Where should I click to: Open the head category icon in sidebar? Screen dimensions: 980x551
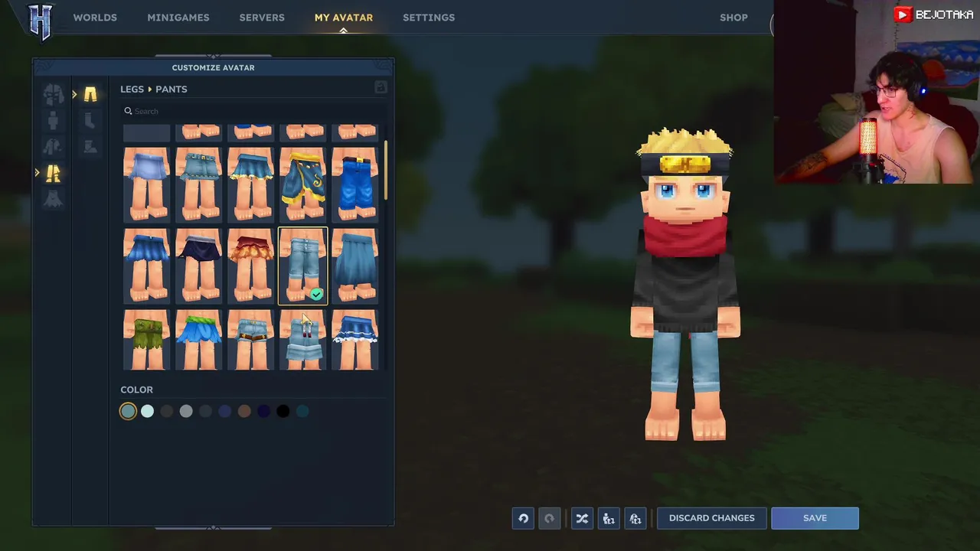pos(53,94)
